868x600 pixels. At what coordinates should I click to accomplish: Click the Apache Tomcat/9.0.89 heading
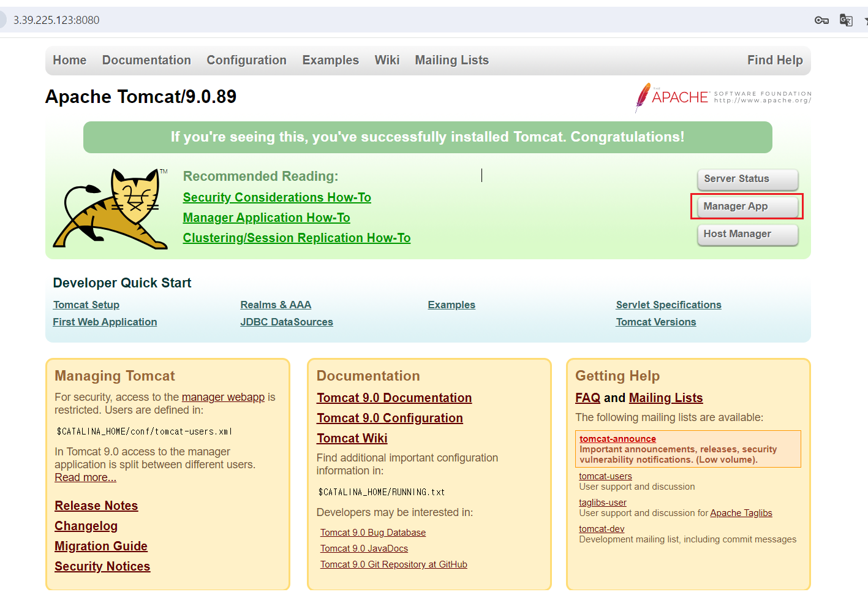(x=141, y=97)
